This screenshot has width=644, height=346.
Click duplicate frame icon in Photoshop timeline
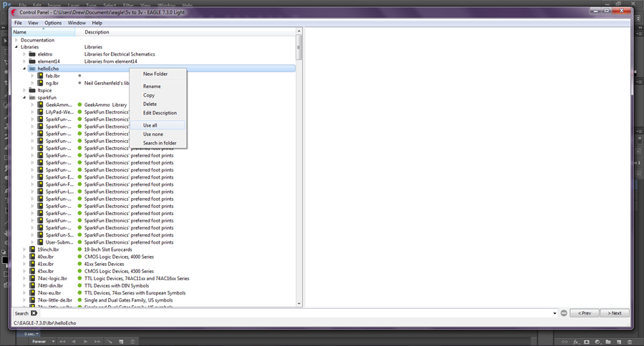[x=121, y=342]
